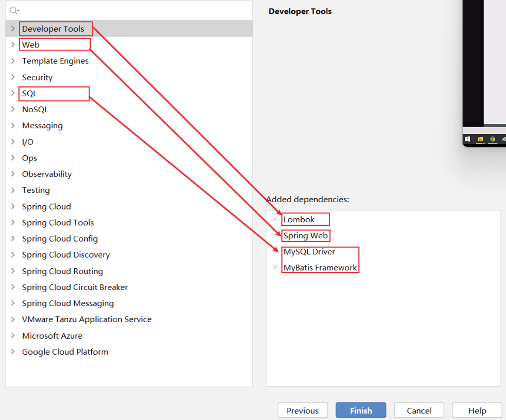Select Spring Cloud Config category

[x=60, y=239]
